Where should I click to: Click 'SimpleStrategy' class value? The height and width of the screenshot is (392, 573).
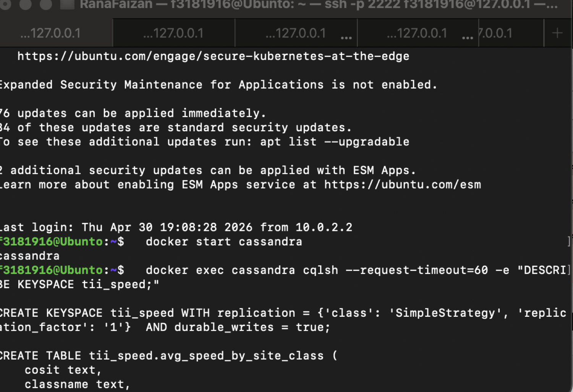[445, 313]
